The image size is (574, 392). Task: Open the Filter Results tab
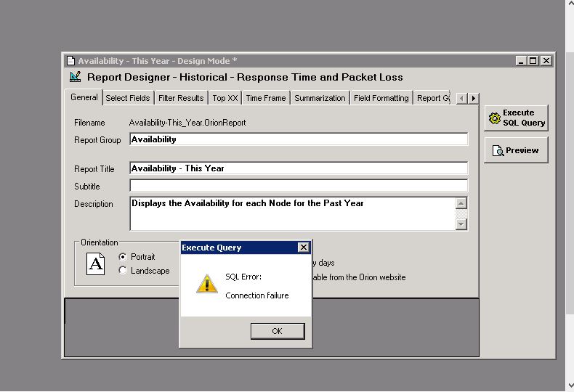[181, 98]
